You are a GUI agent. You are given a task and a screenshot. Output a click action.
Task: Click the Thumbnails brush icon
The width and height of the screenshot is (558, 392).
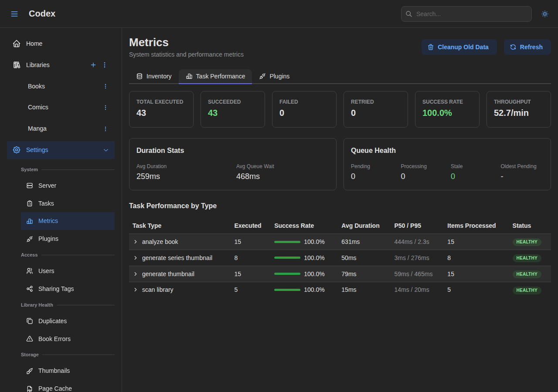(30, 371)
